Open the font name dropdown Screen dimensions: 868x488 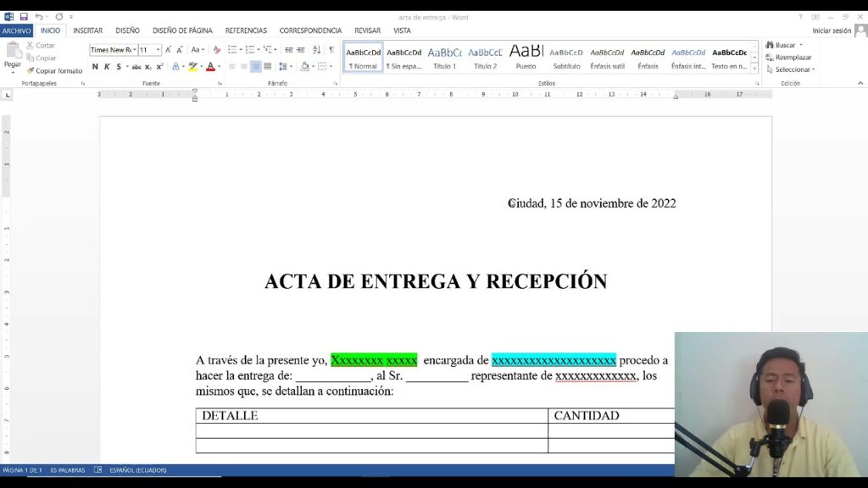coord(133,50)
